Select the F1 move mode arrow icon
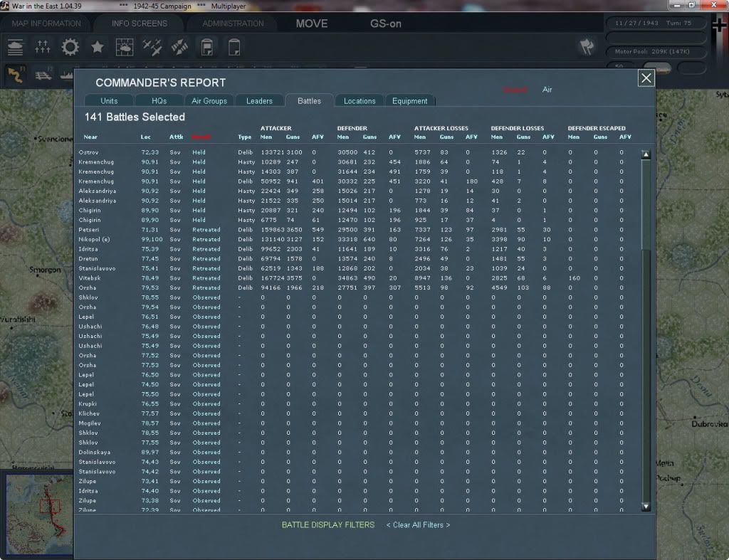The width and height of the screenshot is (729, 560). [16, 74]
